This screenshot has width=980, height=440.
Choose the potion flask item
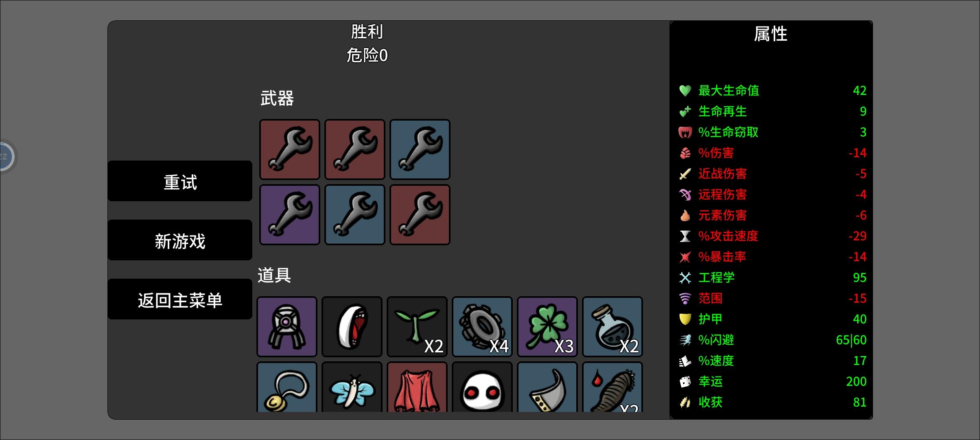coord(612,327)
